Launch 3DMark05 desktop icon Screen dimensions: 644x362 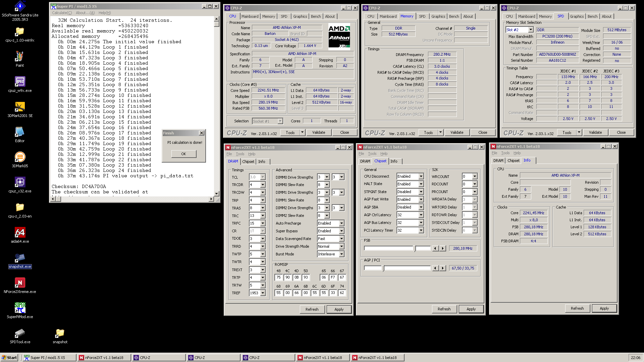tap(20, 160)
